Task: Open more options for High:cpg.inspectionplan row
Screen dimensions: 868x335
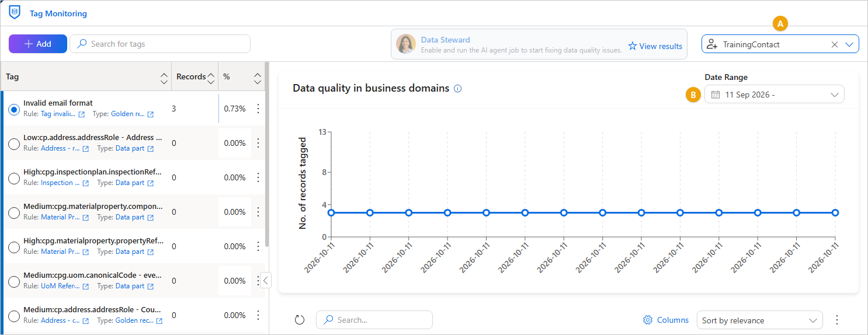Action: click(x=258, y=177)
